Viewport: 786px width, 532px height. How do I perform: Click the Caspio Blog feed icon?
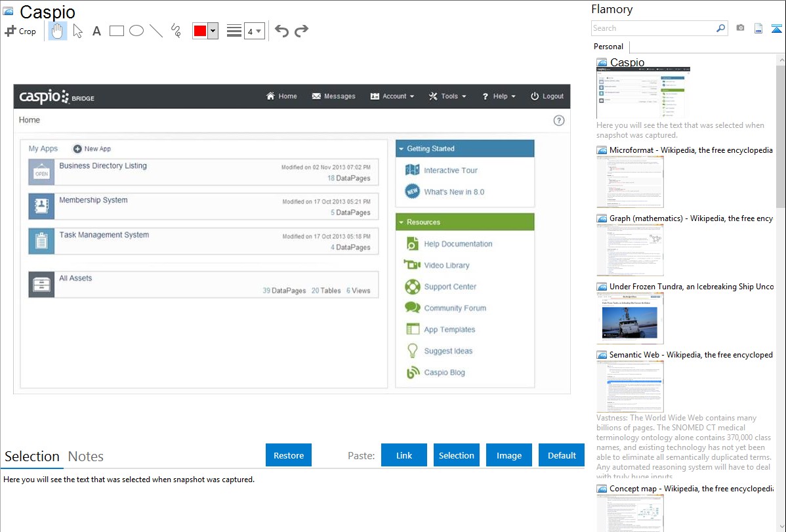tap(413, 372)
